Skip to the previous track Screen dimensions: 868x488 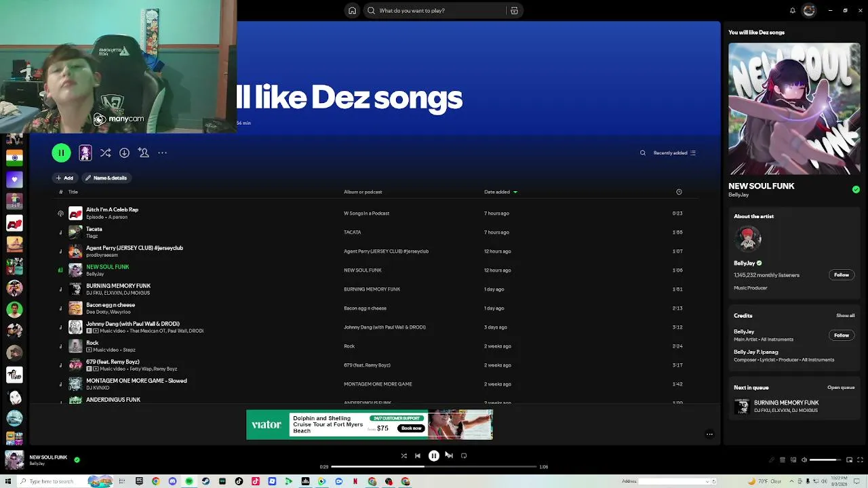(x=418, y=456)
